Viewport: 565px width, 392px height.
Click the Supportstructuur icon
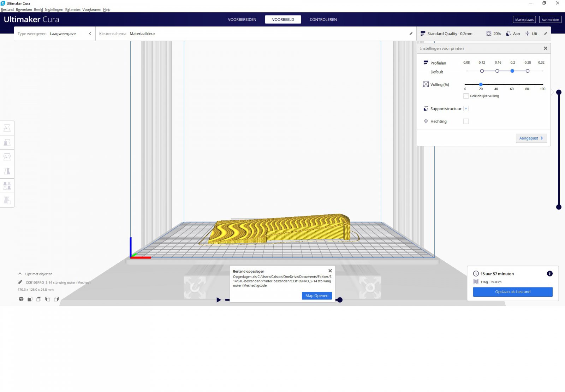tap(426, 109)
